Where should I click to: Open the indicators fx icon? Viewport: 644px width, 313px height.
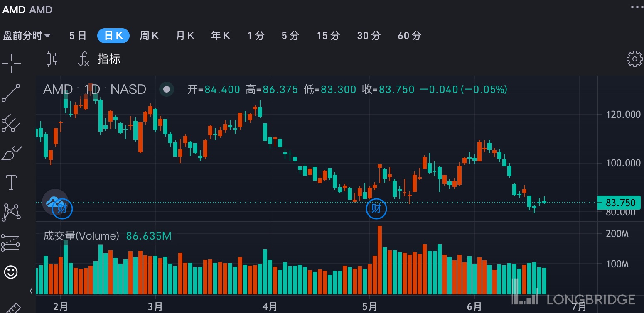84,59
